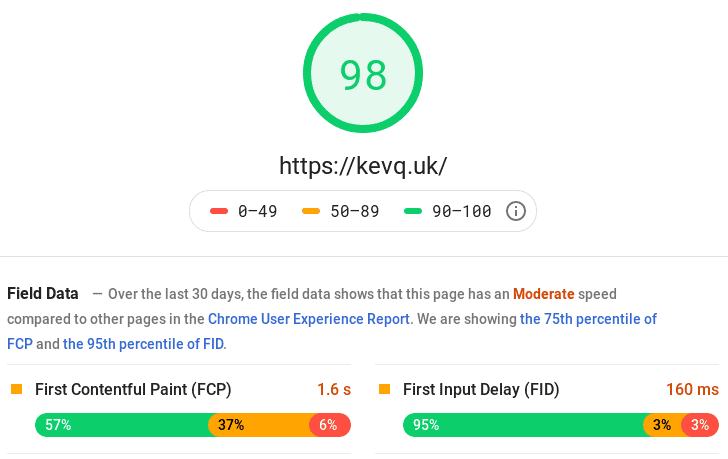Open the Chrome User Experience Report link
This screenshot has height=459, width=728.
click(309, 319)
